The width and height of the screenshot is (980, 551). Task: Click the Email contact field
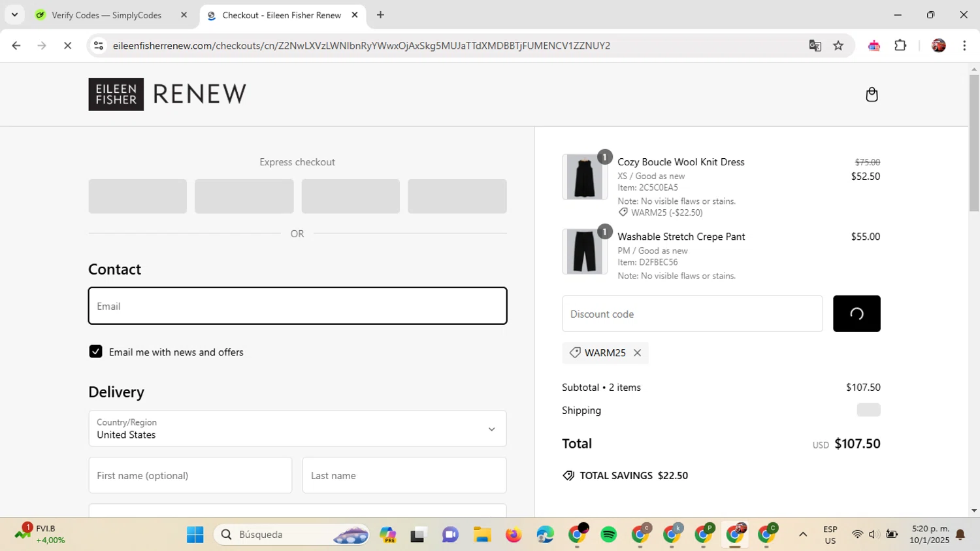297,306
